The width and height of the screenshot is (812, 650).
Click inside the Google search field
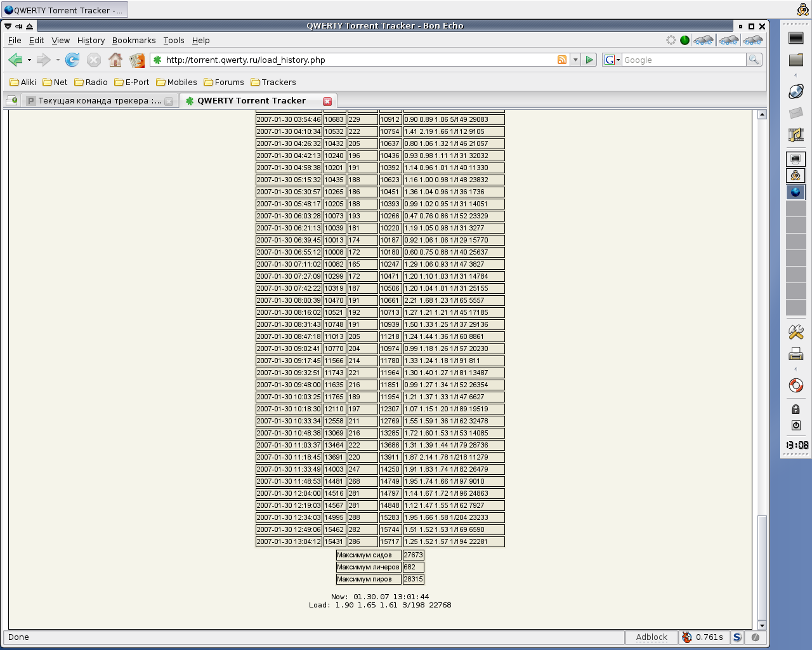tap(683, 60)
